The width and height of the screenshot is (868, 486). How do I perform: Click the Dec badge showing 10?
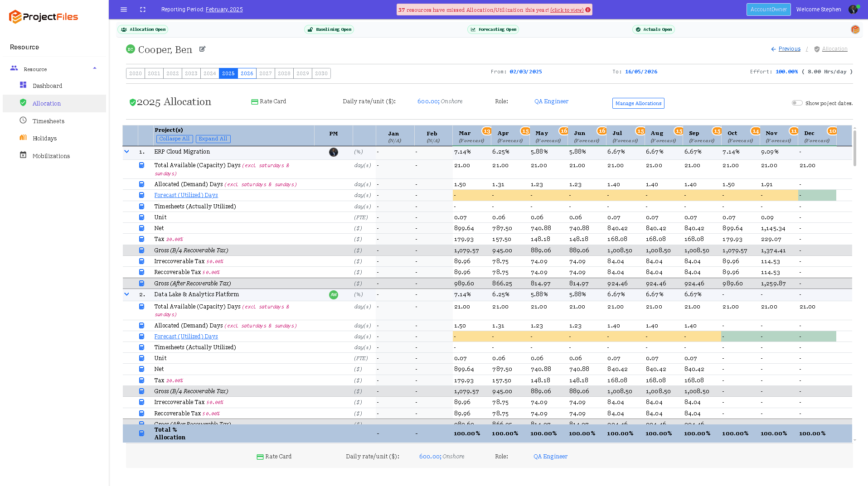pos(832,131)
